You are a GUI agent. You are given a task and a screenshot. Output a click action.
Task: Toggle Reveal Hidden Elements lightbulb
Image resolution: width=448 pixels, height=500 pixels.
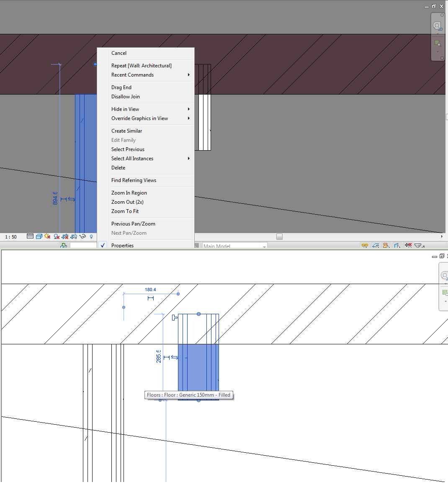91,236
